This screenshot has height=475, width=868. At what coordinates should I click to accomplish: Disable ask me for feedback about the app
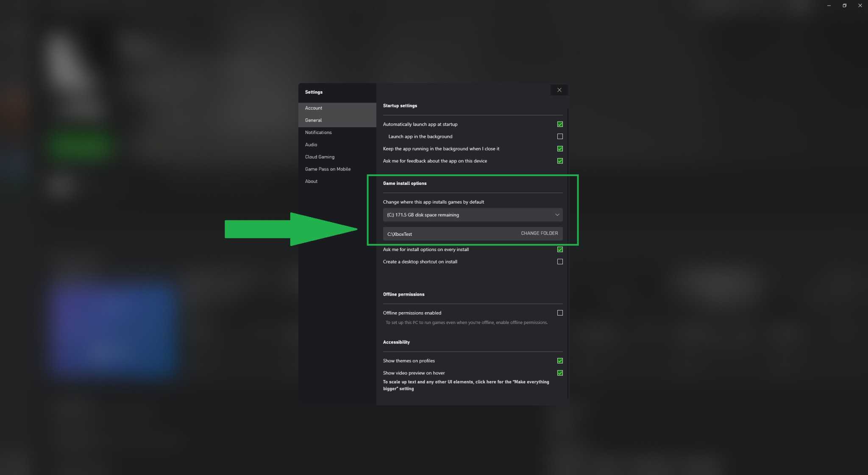pyautogui.click(x=559, y=161)
